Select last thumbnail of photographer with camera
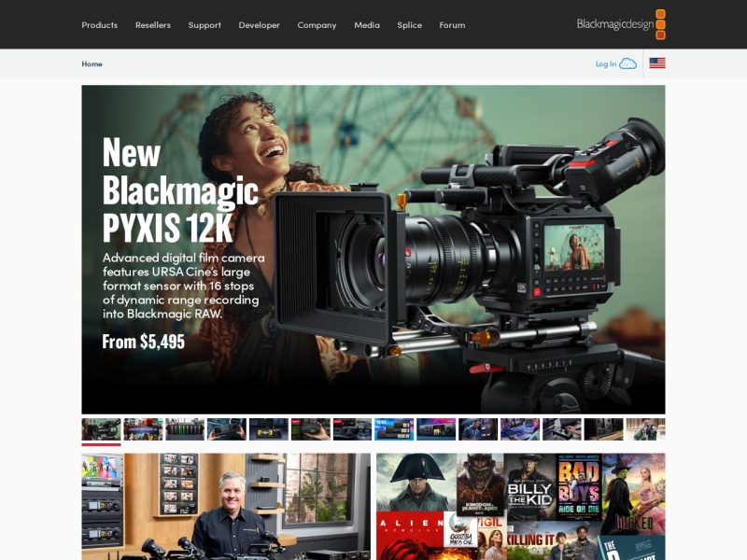The width and height of the screenshot is (747, 560). tap(645, 429)
